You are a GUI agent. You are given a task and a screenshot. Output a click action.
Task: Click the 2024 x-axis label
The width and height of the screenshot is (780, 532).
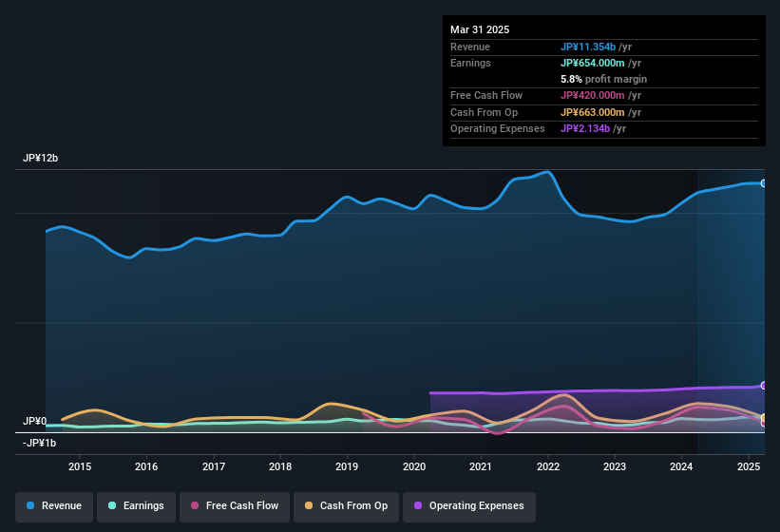coord(681,466)
